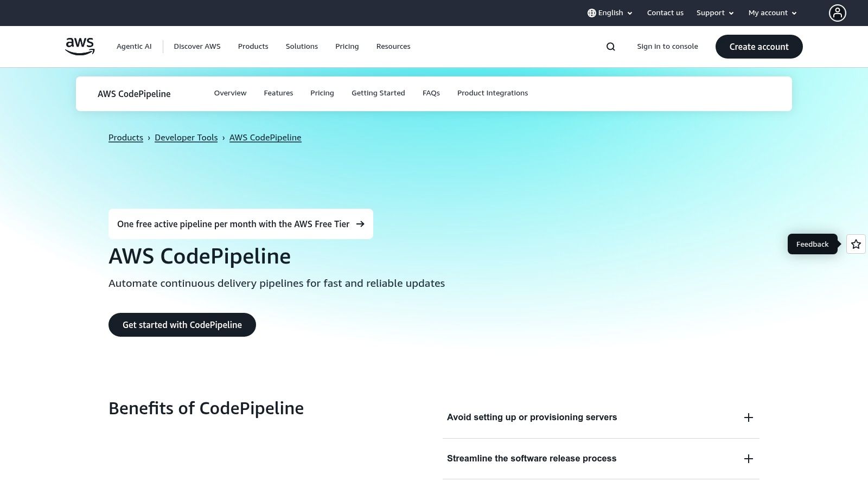The image size is (868, 488).
Task: Click 'One free active pipeline per month' banner
Action: (241, 224)
